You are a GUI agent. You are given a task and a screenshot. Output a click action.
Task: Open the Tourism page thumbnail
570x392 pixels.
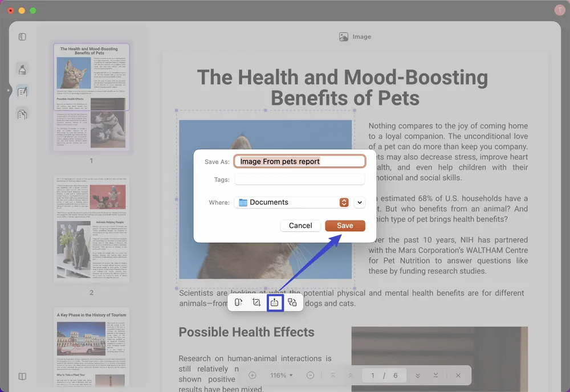(x=91, y=348)
